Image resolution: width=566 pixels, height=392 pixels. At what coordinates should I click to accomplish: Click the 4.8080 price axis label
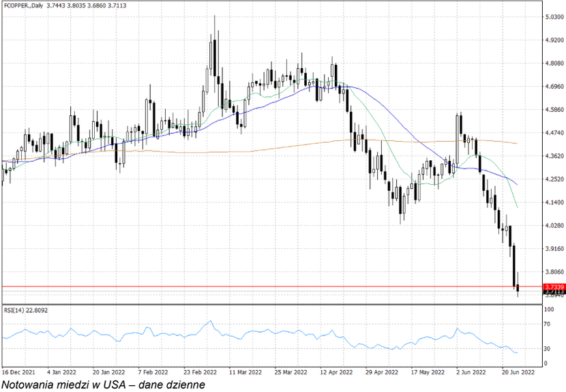click(x=553, y=63)
